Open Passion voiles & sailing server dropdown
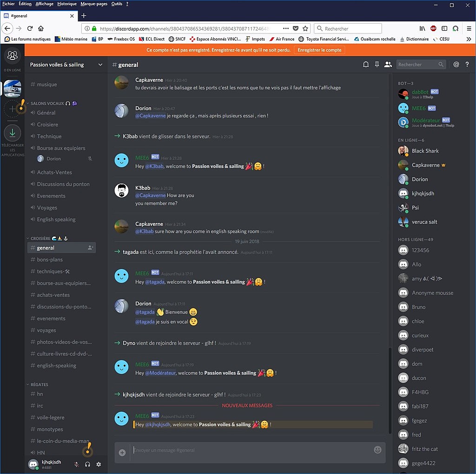Viewport: 476px width, 474px height. [x=66, y=65]
